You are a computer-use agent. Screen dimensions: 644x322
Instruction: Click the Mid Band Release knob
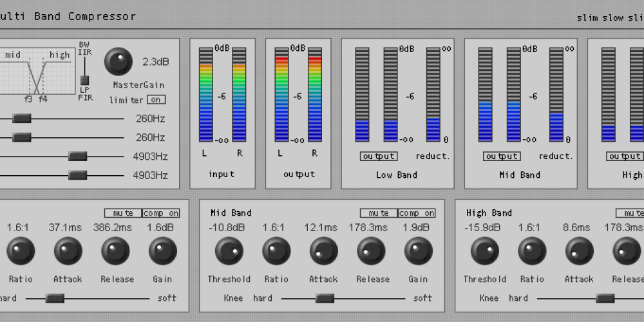[x=371, y=251]
